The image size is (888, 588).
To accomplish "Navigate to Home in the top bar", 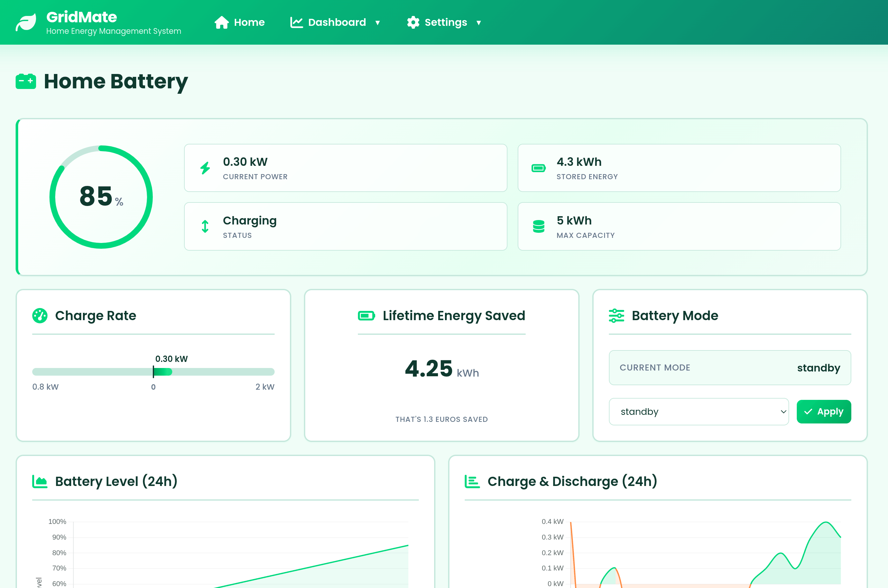I will click(240, 22).
